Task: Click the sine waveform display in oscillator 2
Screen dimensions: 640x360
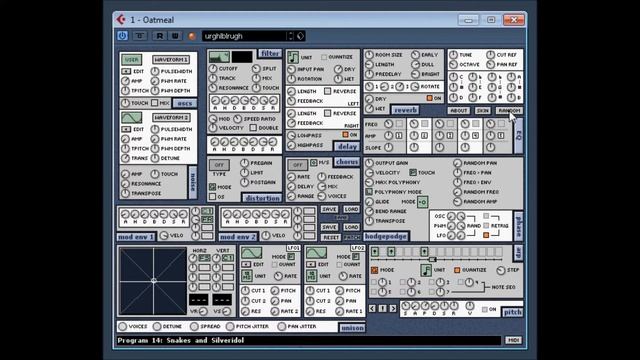Action: tap(131, 118)
